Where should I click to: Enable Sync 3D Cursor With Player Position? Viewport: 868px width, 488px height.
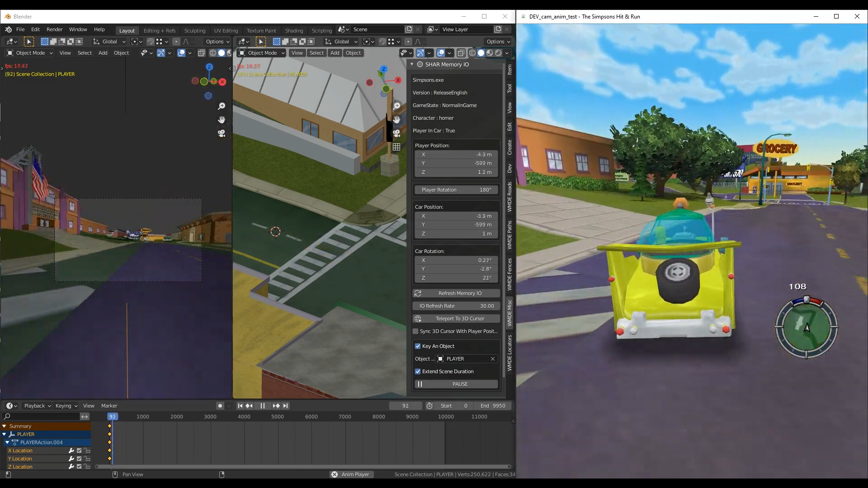coord(415,331)
